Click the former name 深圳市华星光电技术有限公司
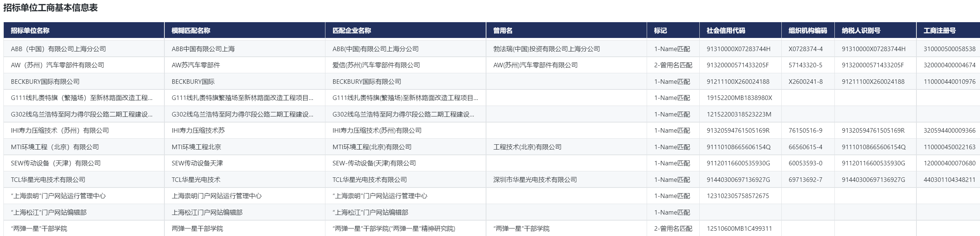Viewport: 980px width, 236px height. click(535, 180)
